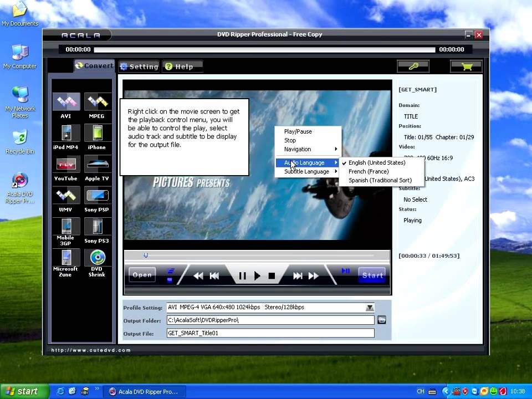Open the Help tab

(183, 66)
